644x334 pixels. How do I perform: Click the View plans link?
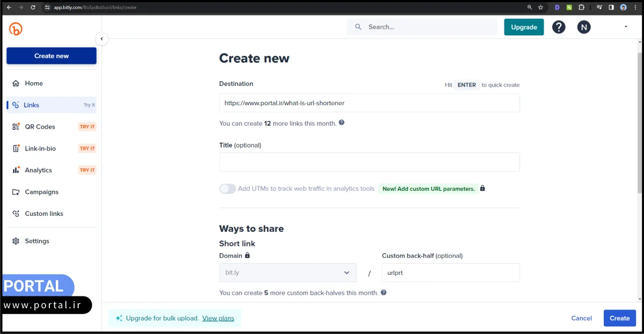[x=218, y=318]
